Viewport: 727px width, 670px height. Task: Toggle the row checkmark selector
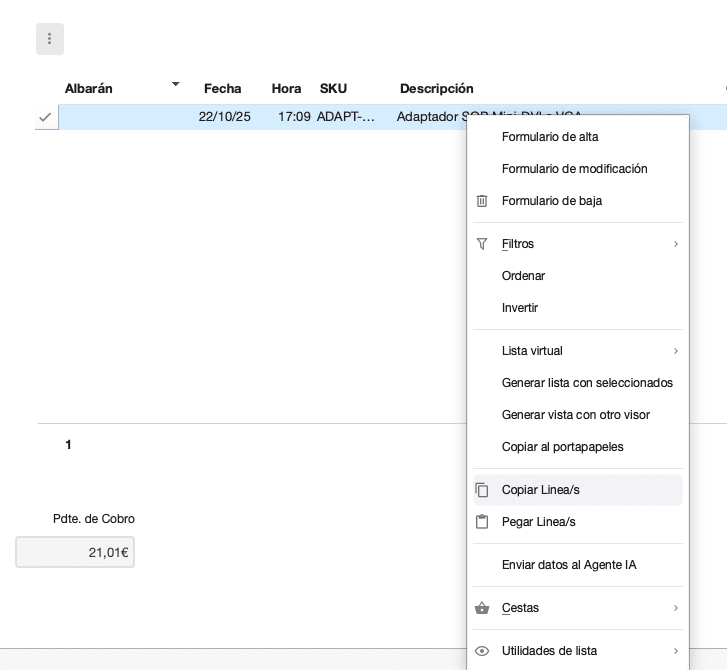click(x=45, y=117)
